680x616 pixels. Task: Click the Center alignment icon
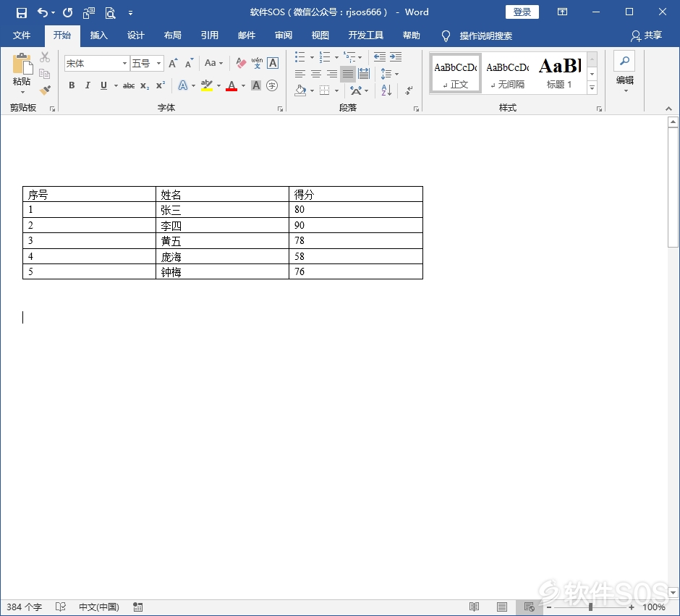coord(316,74)
